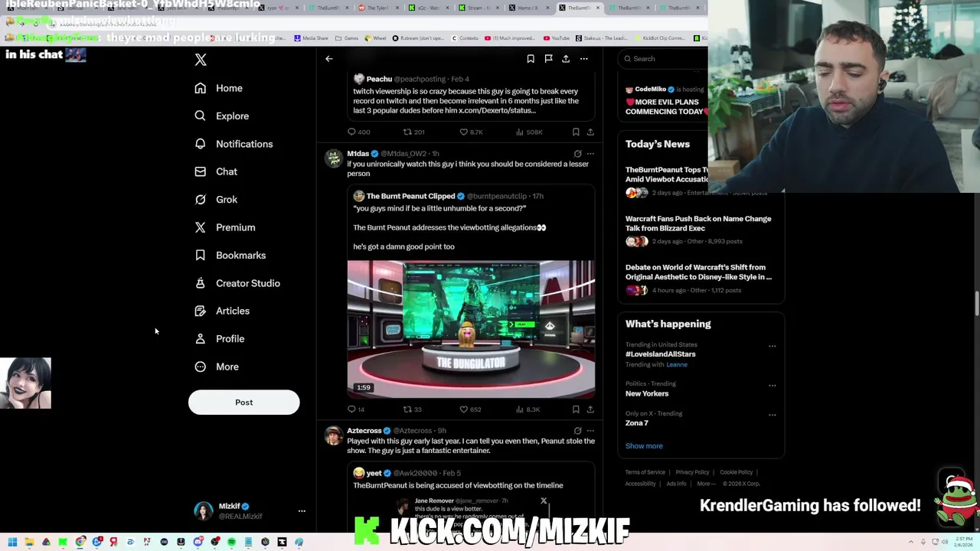Open Home in the sidebar
This screenshot has width=980, height=551.
(x=219, y=88)
